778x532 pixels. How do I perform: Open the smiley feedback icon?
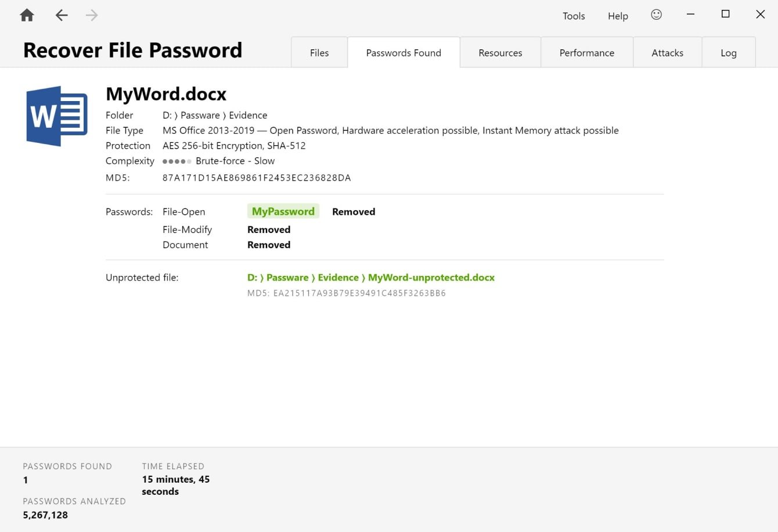[656, 15]
